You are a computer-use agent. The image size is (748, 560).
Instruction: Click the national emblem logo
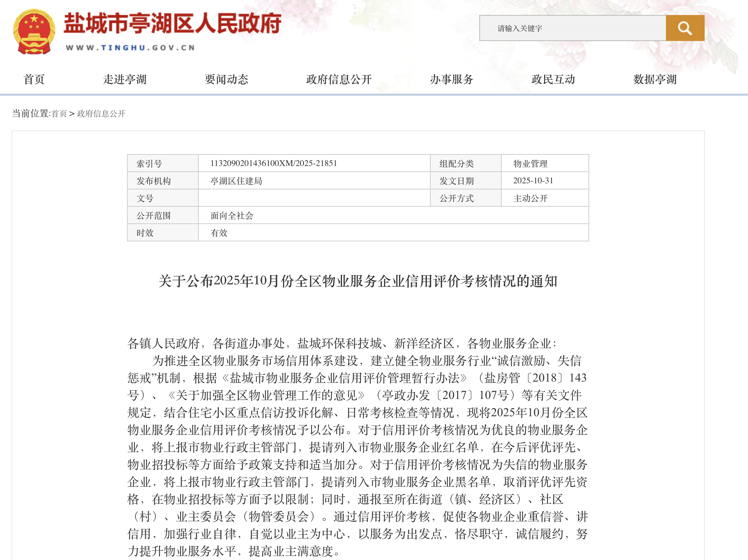pyautogui.click(x=34, y=31)
